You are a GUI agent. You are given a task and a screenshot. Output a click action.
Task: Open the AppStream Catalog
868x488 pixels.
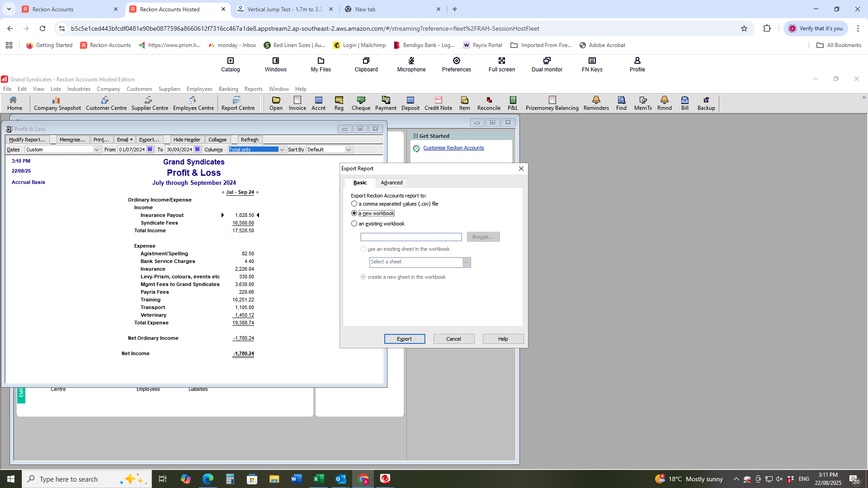click(230, 64)
